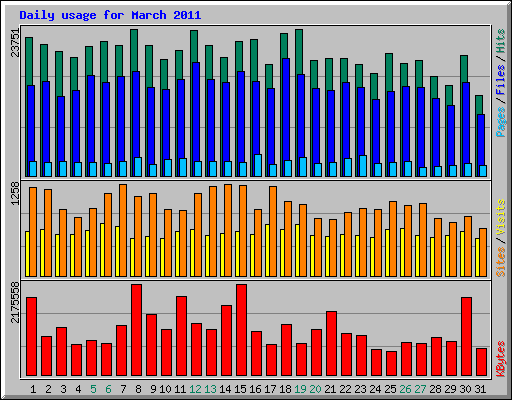Click the 23751 hits axis value

pyautogui.click(x=15, y=43)
